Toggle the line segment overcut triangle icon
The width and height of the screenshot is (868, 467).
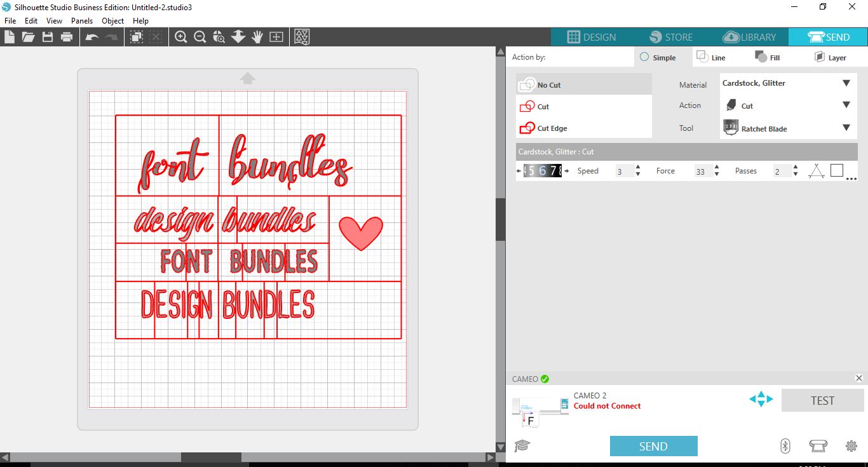coord(817,170)
